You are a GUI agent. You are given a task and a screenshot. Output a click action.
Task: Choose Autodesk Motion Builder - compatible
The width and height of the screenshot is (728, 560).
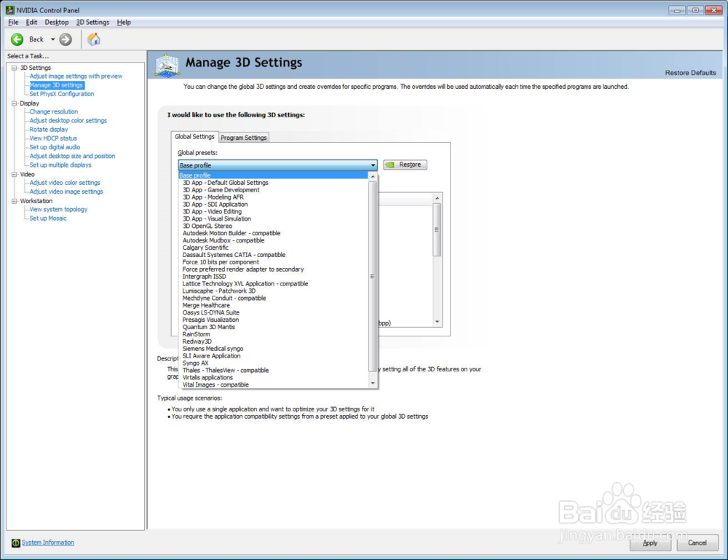pos(232,233)
